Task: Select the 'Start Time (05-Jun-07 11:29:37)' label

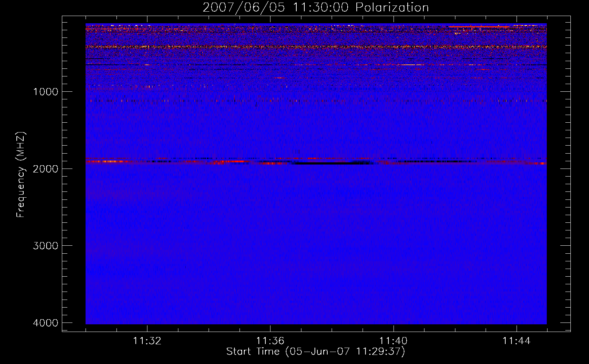Action: point(316,352)
